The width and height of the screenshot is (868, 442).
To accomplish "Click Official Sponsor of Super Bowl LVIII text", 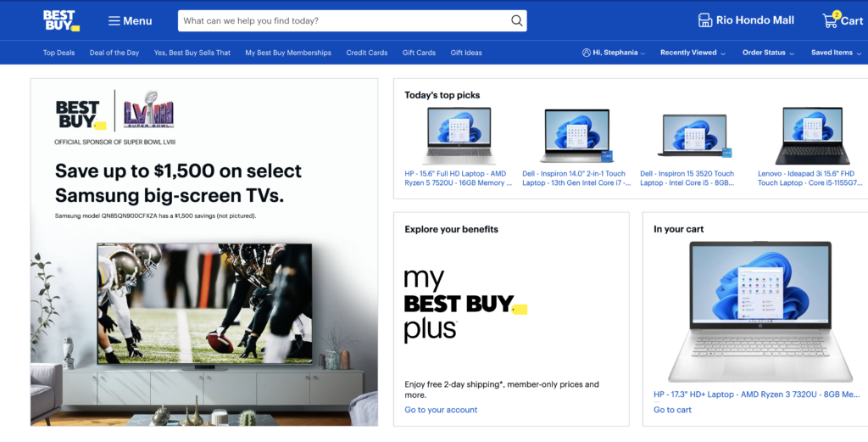I will click(x=114, y=143).
